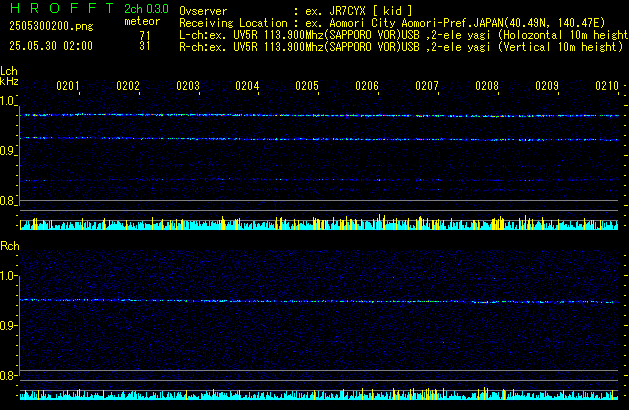Click the Lch 1.0 kHz axis label
The width and height of the screenshot is (629, 410).
pyautogui.click(x=7, y=101)
